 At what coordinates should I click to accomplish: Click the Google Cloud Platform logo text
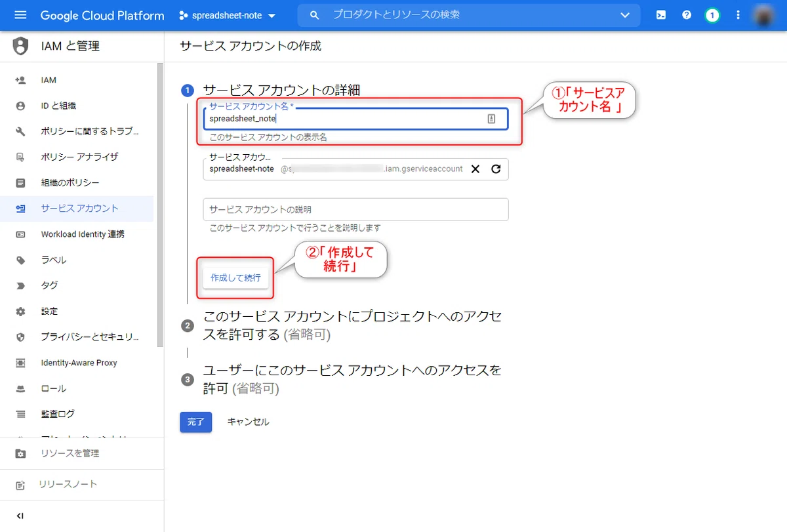(102, 15)
